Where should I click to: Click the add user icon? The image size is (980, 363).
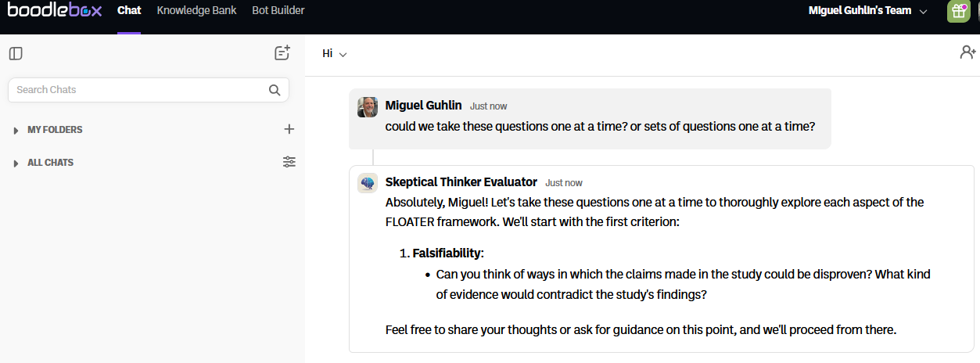967,53
